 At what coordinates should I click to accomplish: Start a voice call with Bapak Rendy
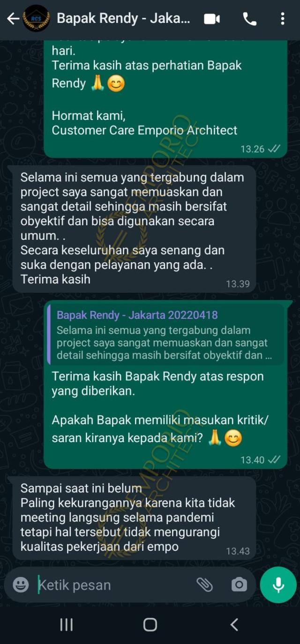249,19
